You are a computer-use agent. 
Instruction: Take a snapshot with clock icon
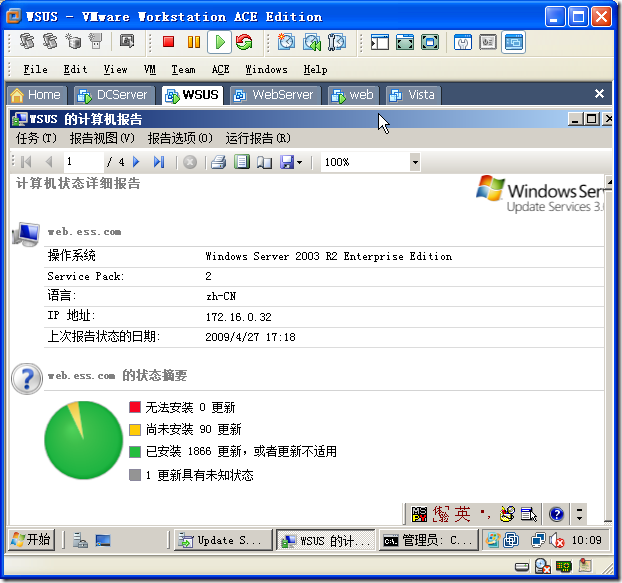coord(286,42)
